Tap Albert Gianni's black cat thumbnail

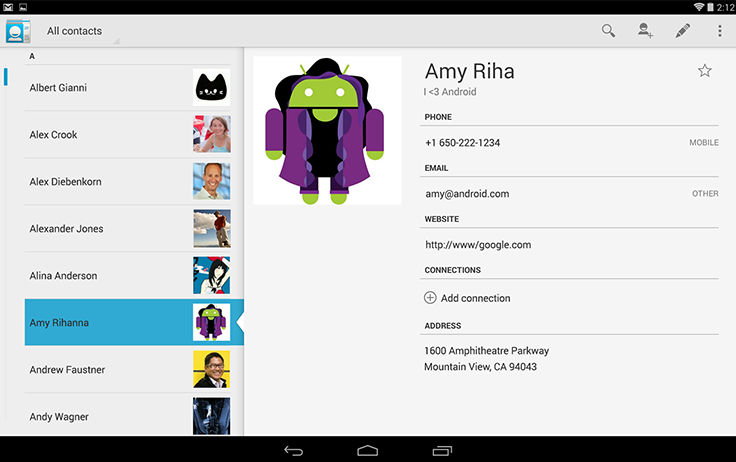click(x=212, y=87)
